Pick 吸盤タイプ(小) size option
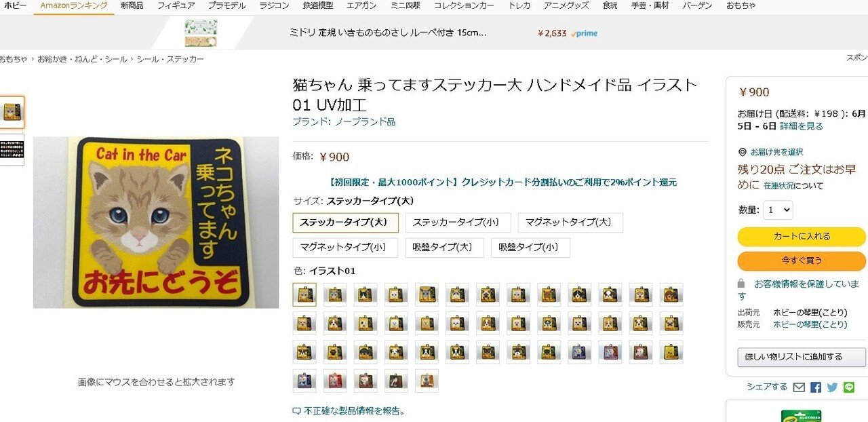The width and height of the screenshot is (868, 422). [x=530, y=248]
